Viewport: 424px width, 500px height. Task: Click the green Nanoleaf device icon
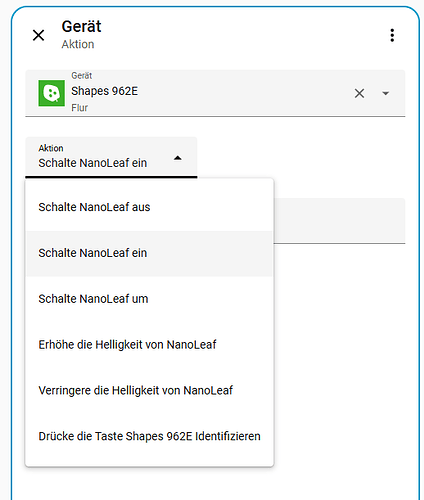point(52,93)
